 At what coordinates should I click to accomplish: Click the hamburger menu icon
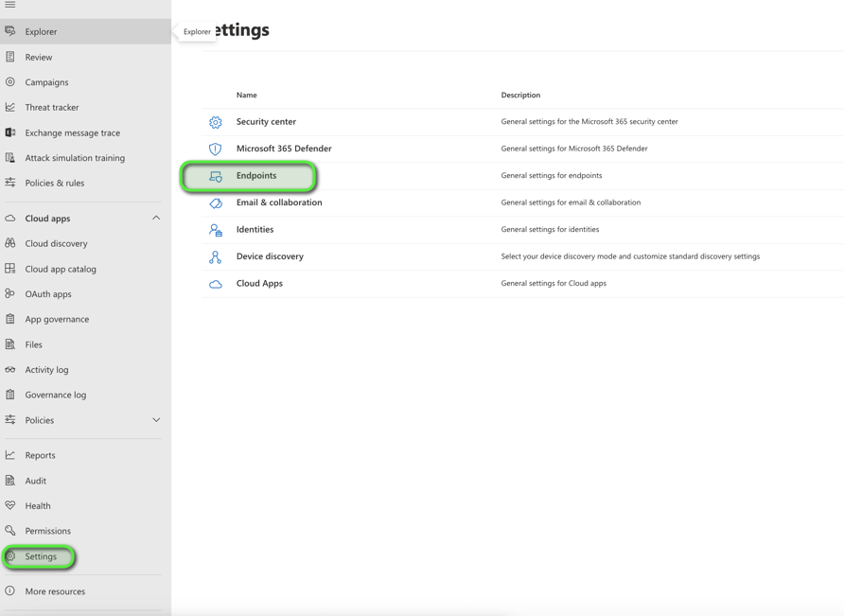[10, 5]
